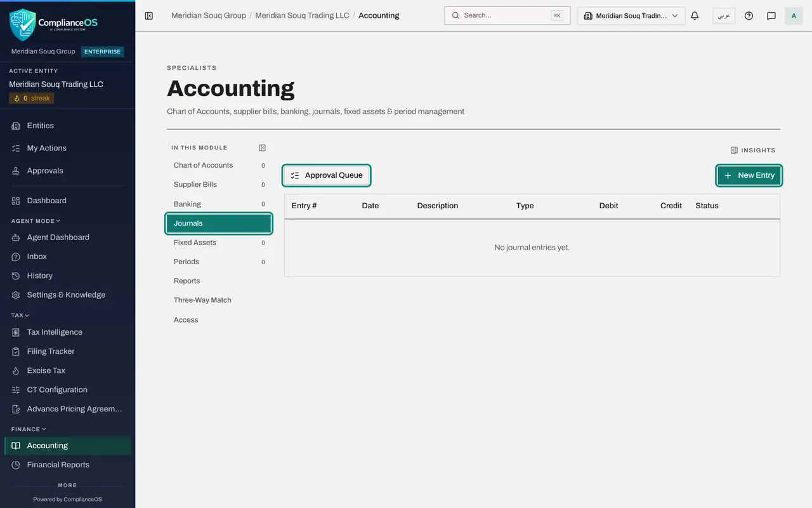This screenshot has height=508, width=812.
Task: Open the chat message icon
Action: pos(771,16)
